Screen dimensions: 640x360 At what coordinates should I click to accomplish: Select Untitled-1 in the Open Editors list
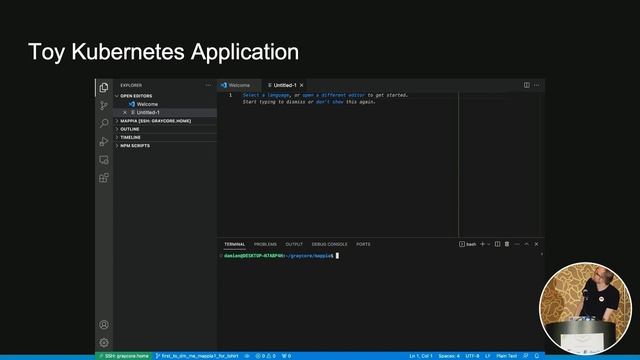165,112
